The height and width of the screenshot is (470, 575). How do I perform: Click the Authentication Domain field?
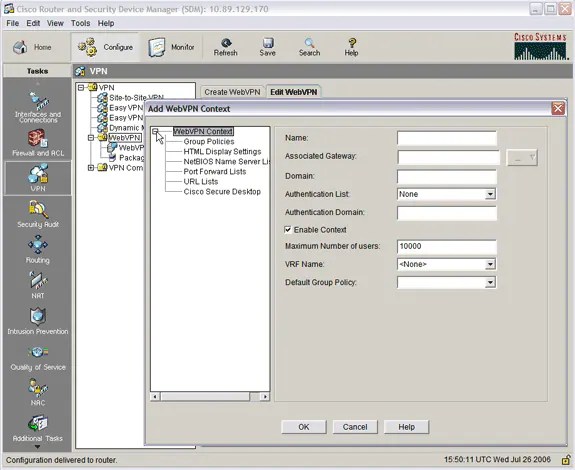click(x=447, y=213)
